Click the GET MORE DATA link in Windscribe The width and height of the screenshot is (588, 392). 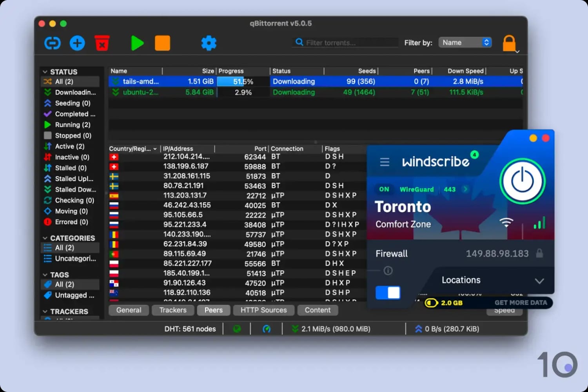(x=521, y=303)
